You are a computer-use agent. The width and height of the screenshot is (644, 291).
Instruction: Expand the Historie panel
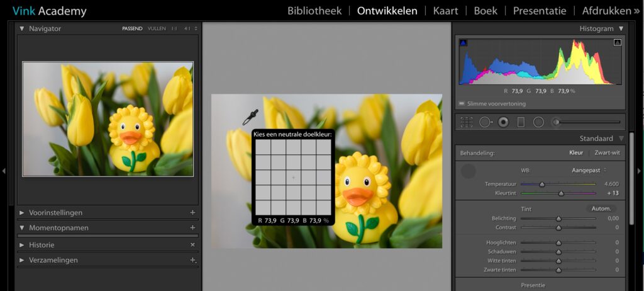[x=22, y=245]
